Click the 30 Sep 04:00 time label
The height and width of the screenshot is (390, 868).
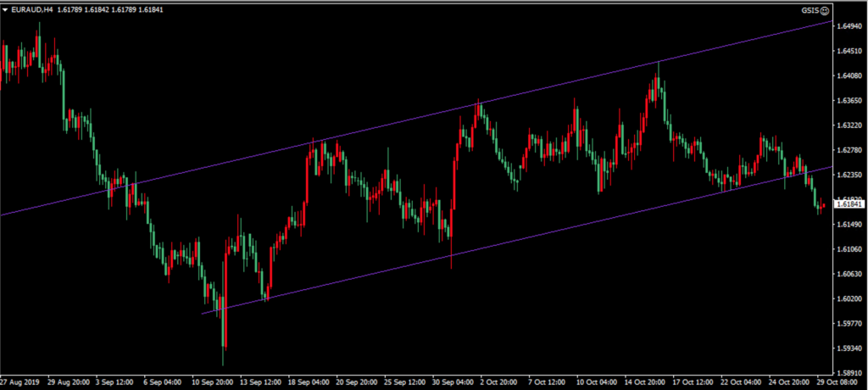tap(453, 383)
